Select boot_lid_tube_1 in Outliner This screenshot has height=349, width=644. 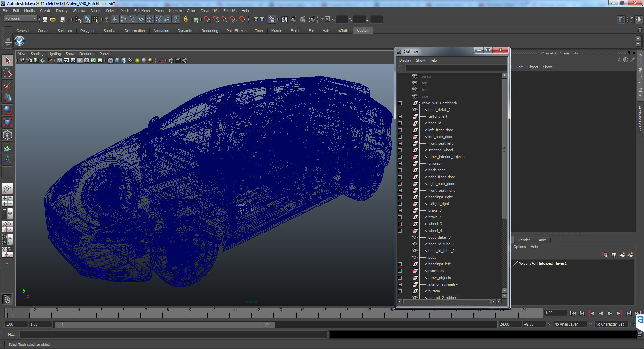pos(441,244)
